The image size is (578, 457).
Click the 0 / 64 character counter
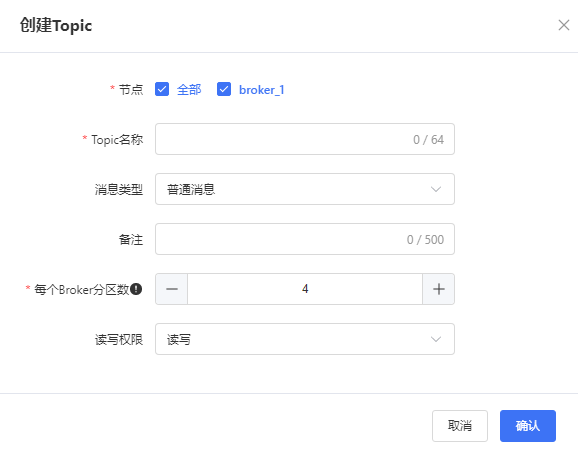click(428, 140)
